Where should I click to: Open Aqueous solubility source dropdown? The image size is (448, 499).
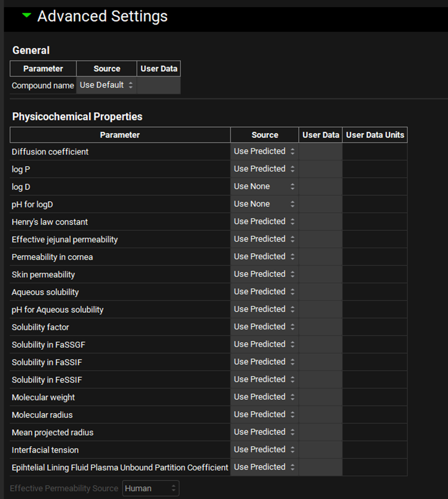(264, 292)
